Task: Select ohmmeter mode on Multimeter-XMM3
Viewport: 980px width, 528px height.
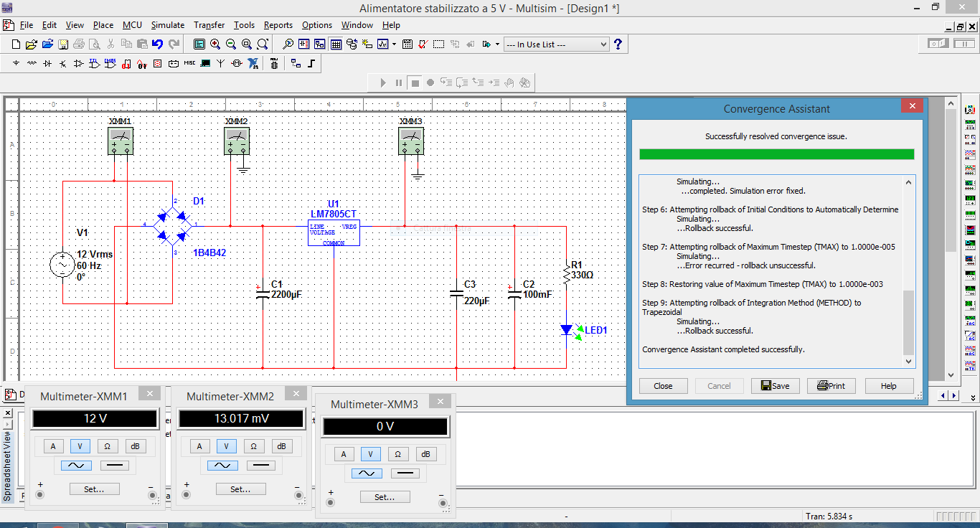Action: click(397, 454)
